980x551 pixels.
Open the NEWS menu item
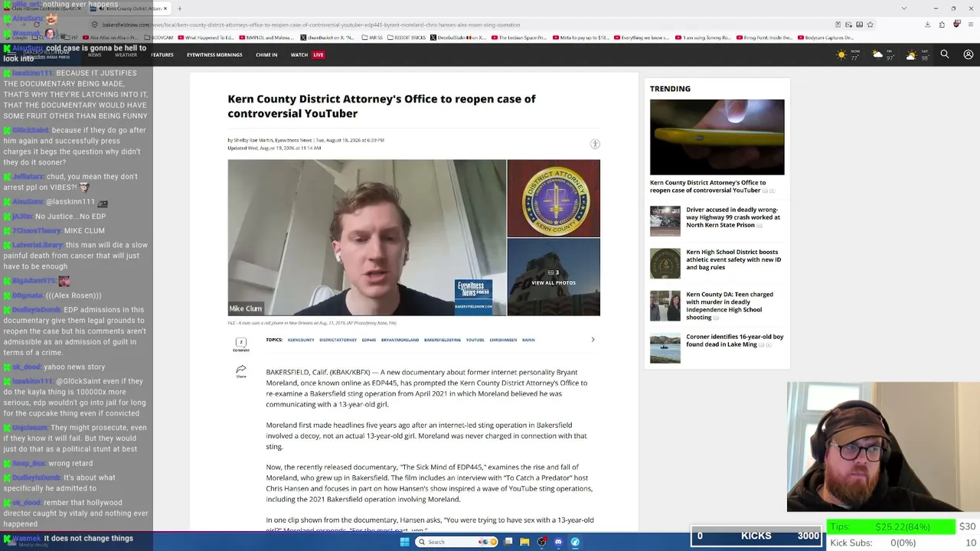pos(94,55)
